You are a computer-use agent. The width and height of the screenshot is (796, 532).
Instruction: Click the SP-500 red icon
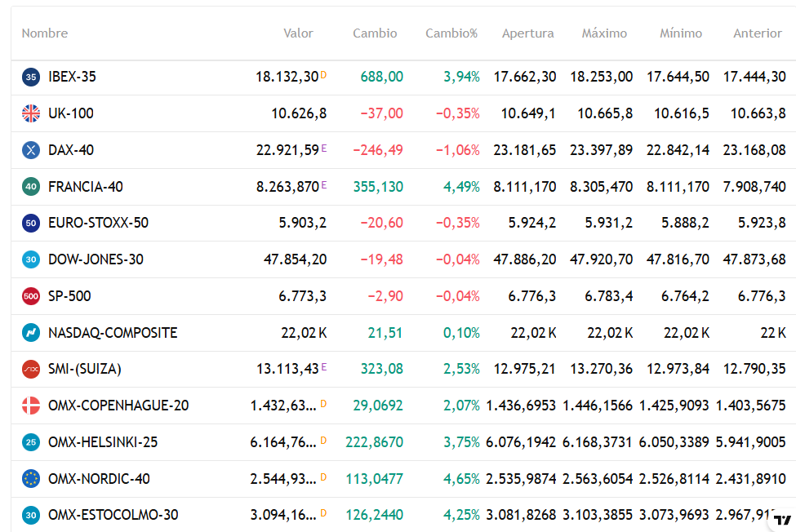click(x=31, y=296)
